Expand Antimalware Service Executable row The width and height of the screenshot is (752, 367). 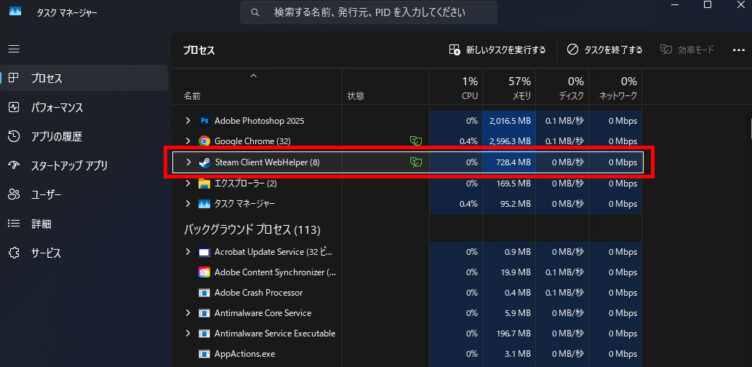click(188, 333)
